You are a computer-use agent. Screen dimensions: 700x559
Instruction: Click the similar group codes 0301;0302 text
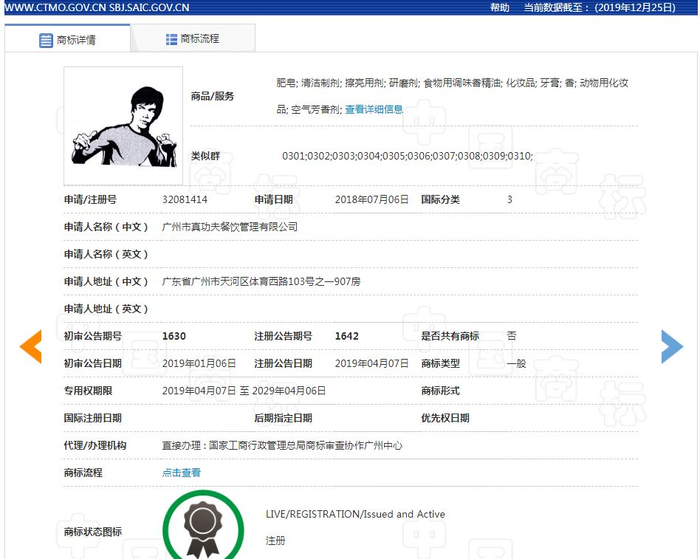click(408, 156)
